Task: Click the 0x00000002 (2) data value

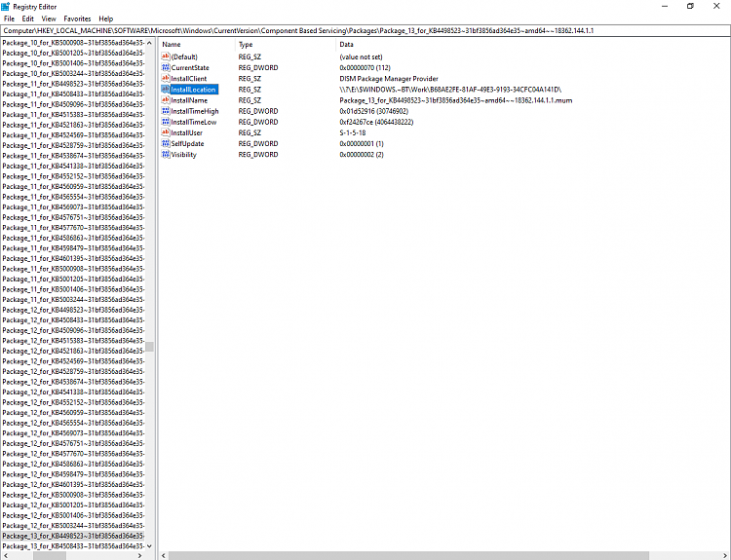Action: point(362,155)
